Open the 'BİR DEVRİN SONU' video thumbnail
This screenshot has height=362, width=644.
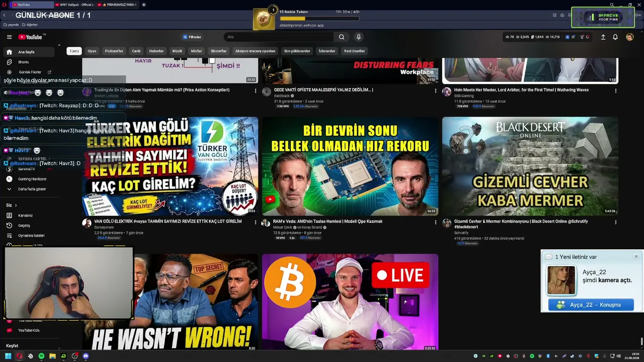[x=350, y=166]
